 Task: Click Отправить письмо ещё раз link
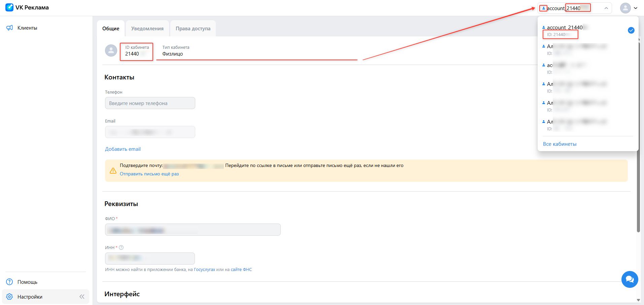pyautogui.click(x=149, y=174)
